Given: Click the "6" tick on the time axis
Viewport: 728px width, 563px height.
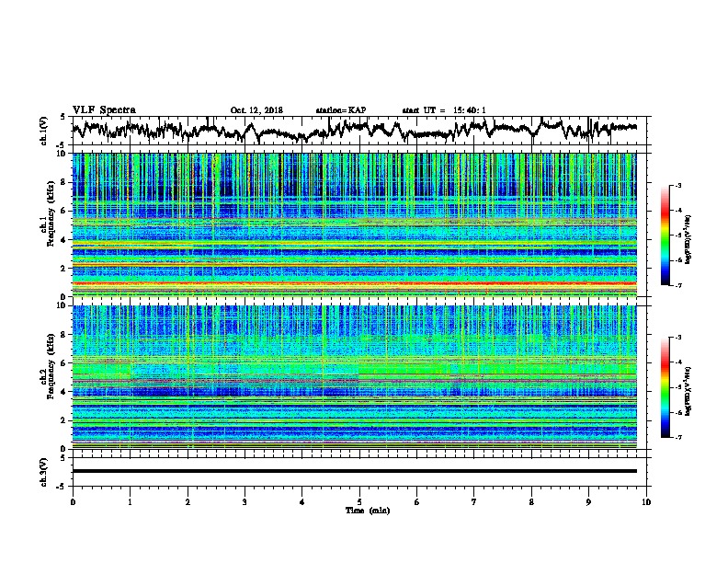Looking at the screenshot, I should pos(417,502).
